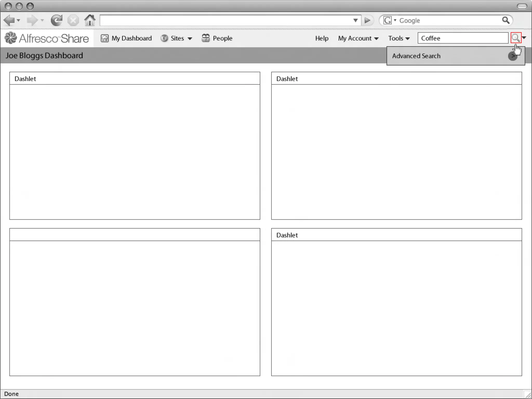
Task: Go to the browser Home icon
Action: [x=90, y=20]
